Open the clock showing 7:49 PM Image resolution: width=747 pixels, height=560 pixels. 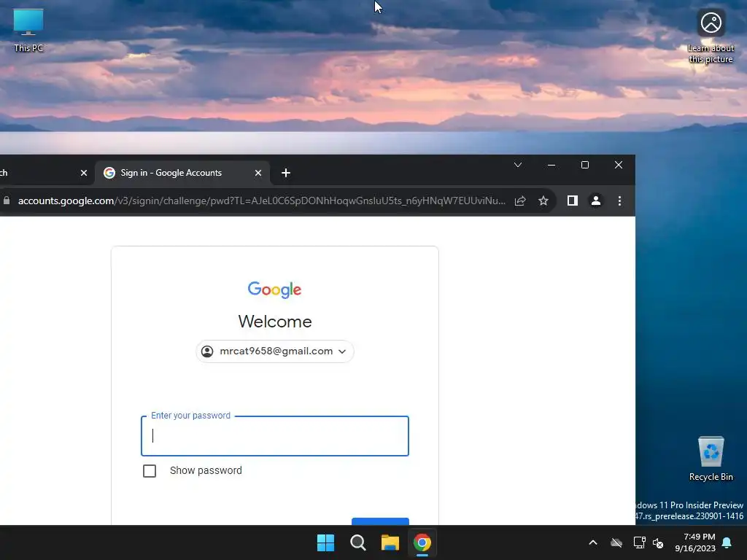pos(695,542)
